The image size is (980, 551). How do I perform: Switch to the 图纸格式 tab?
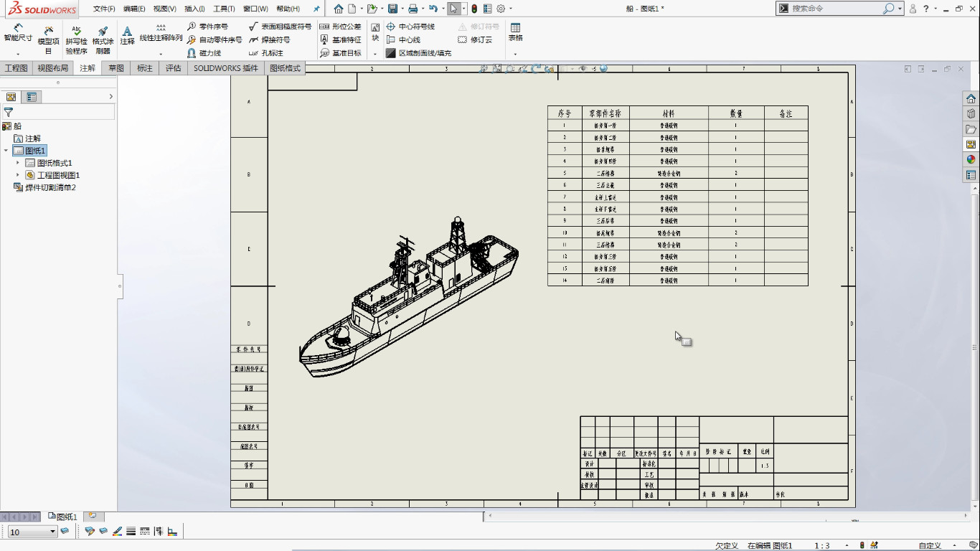click(x=285, y=68)
